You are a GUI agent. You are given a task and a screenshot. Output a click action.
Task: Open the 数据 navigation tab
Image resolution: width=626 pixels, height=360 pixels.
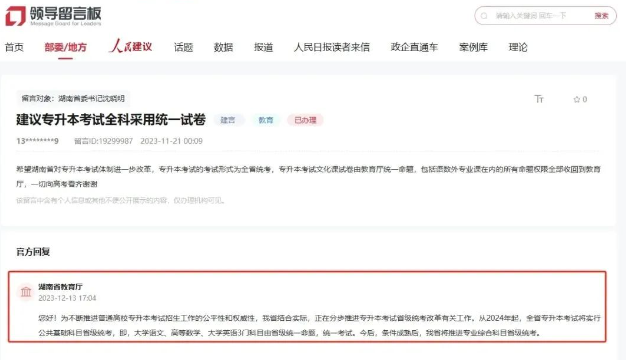223,47
